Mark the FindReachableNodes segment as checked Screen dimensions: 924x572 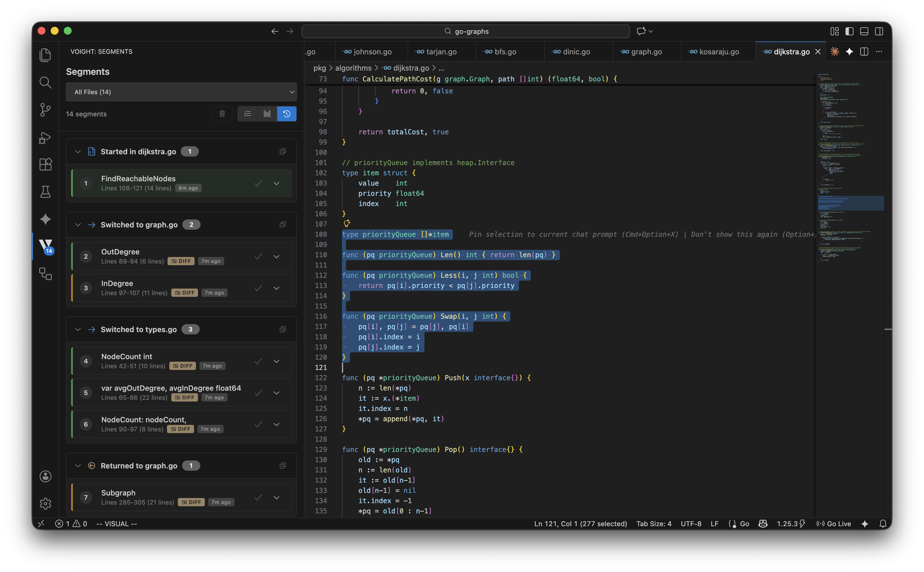[x=258, y=184]
